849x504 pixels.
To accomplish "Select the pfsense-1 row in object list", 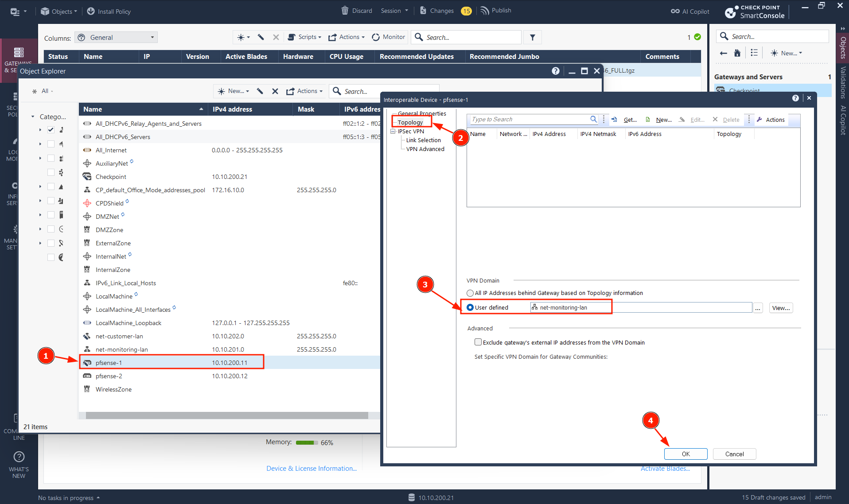I will click(x=230, y=363).
